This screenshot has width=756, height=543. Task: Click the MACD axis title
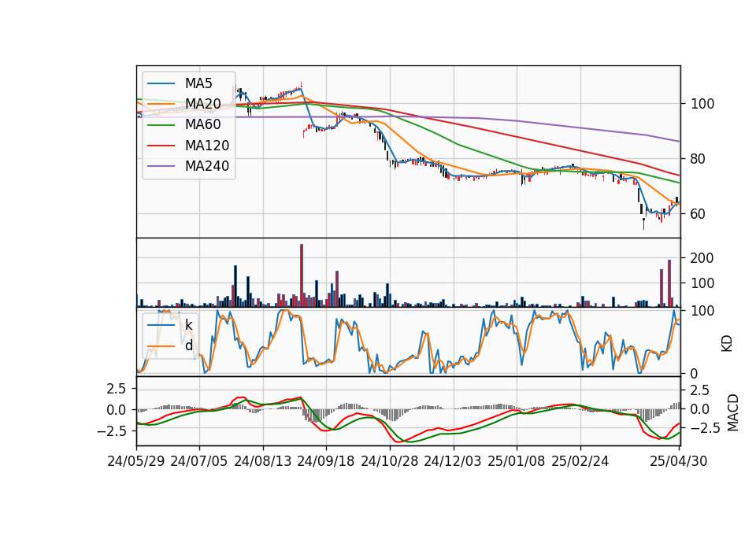point(733,413)
